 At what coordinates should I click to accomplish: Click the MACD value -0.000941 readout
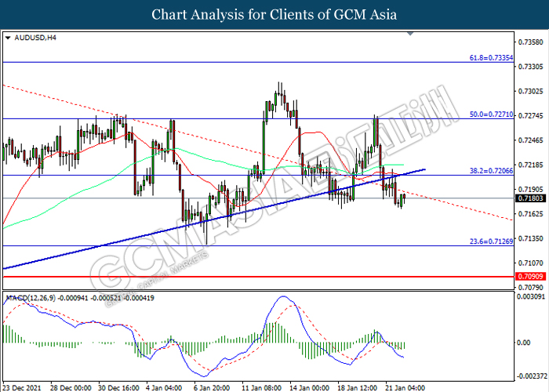coord(73,298)
